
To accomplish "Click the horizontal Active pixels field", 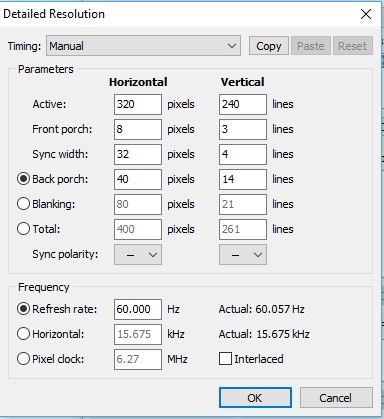I will [x=138, y=104].
